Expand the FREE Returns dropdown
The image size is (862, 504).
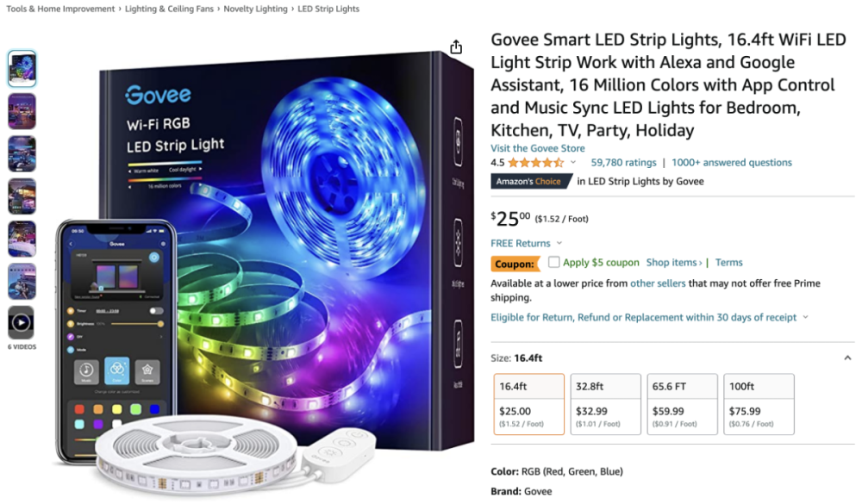[559, 243]
